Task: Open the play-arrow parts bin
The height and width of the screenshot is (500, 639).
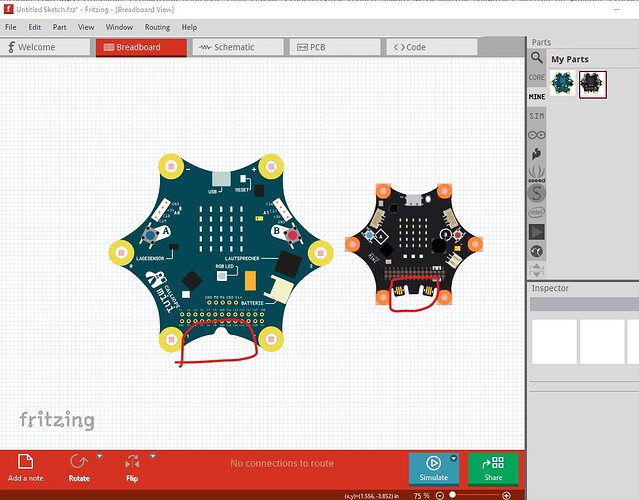Action: (x=537, y=232)
